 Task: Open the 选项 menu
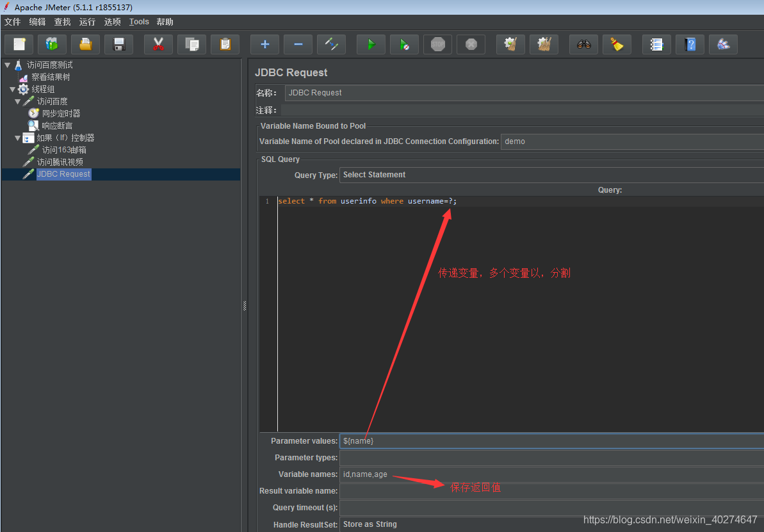[x=112, y=22]
